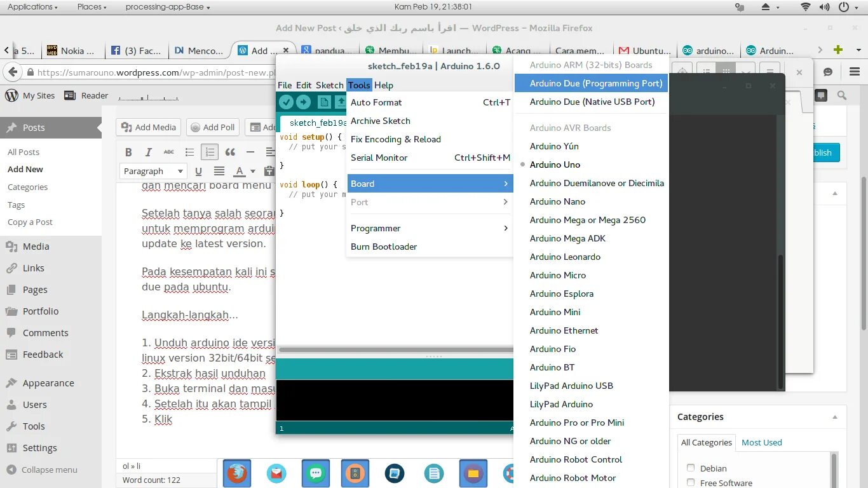The image size is (868, 488).
Task: Click the Arduino Open sketch up-arrow icon
Action: 341,102
